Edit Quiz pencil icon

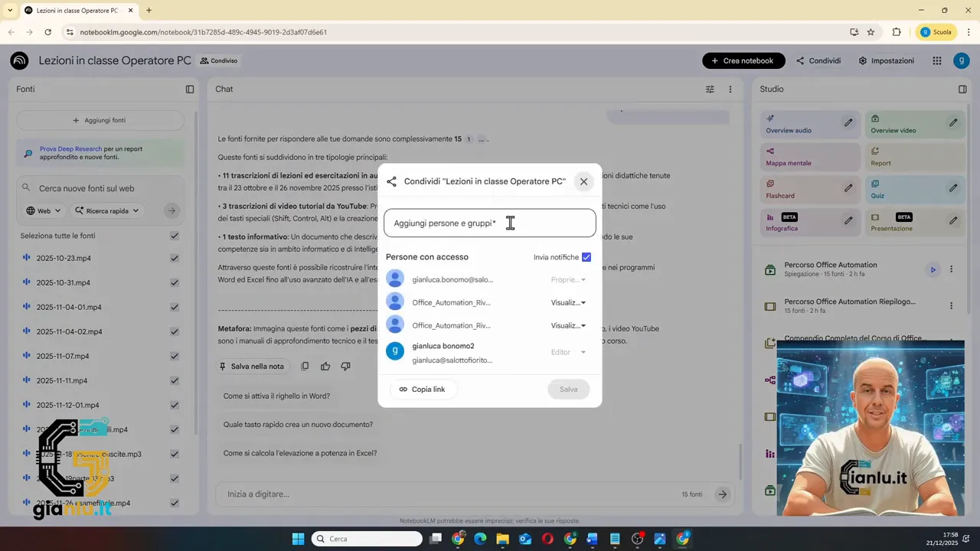pos(953,187)
